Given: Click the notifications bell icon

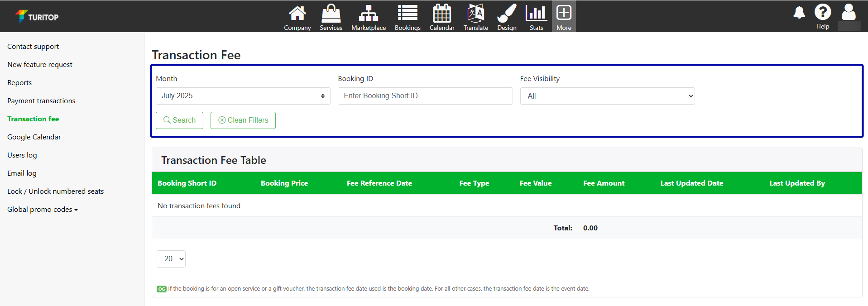Looking at the screenshot, I should click(799, 13).
